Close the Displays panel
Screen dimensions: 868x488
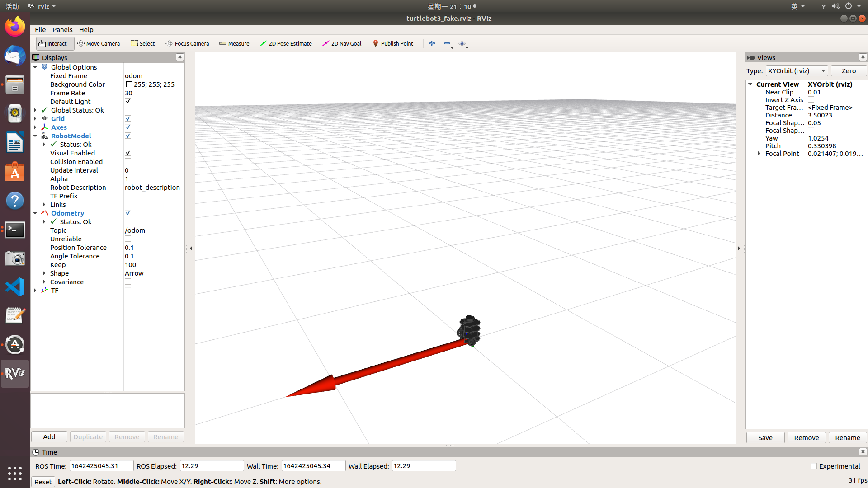180,57
